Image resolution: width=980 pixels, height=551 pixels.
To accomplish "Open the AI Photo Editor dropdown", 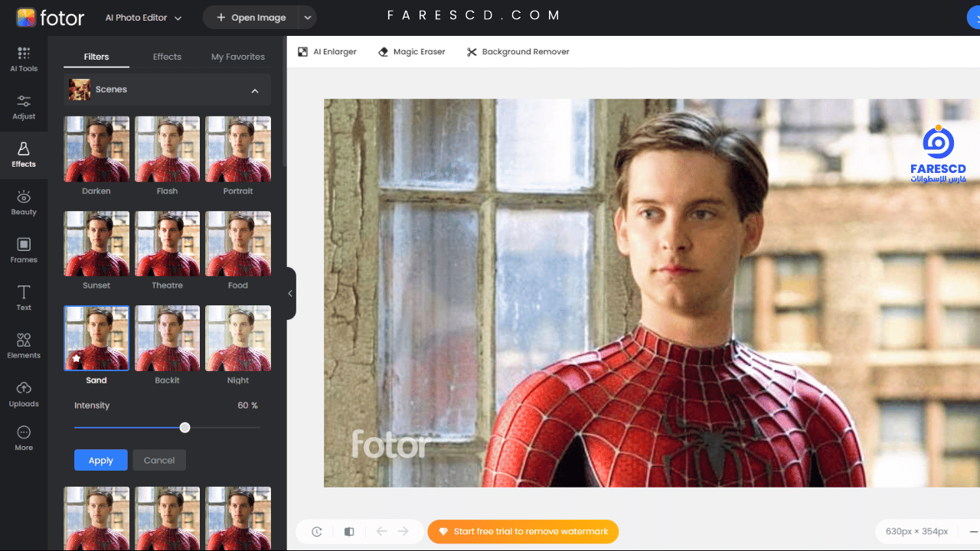I will pos(143,18).
